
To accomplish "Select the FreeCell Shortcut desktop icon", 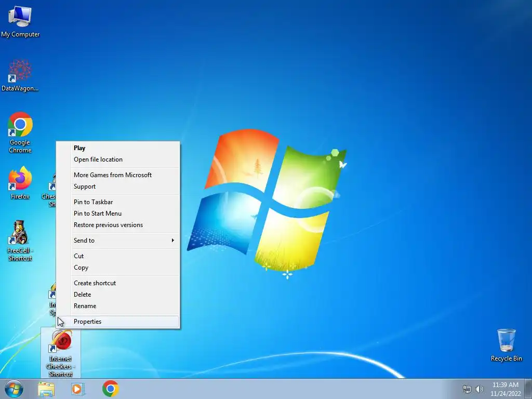I will 20,240.
